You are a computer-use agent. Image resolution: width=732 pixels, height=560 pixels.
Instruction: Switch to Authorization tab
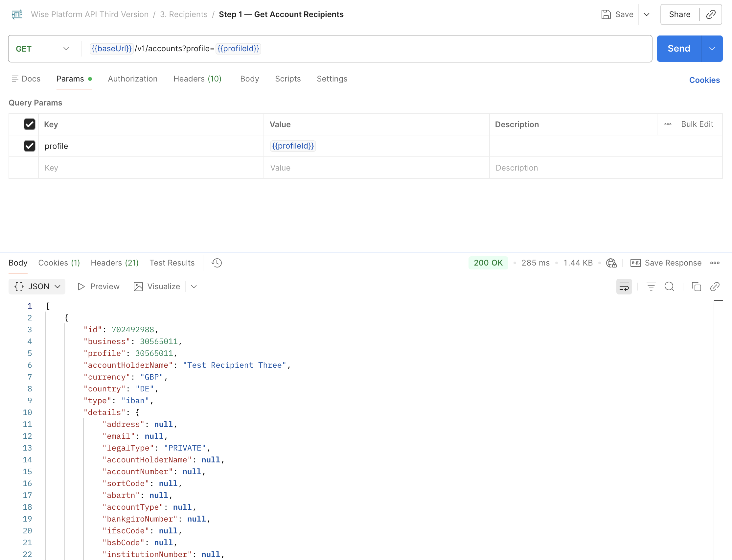coord(133,79)
